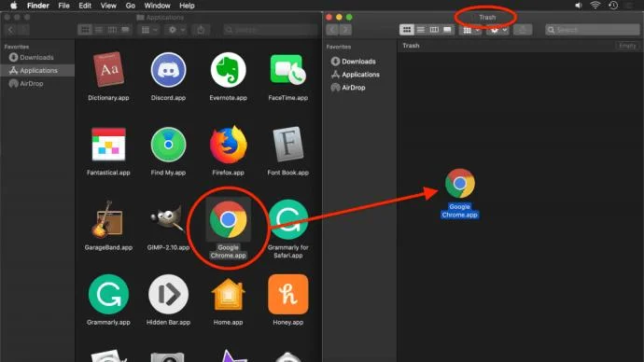
Task: Open AirDrop in the Applications window sidebar
Action: [x=26, y=84]
